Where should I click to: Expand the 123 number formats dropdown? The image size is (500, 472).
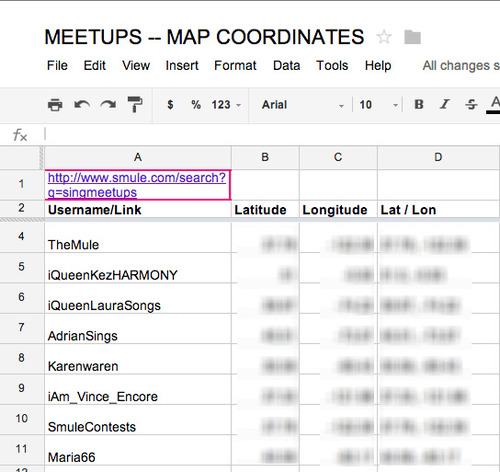[226, 105]
